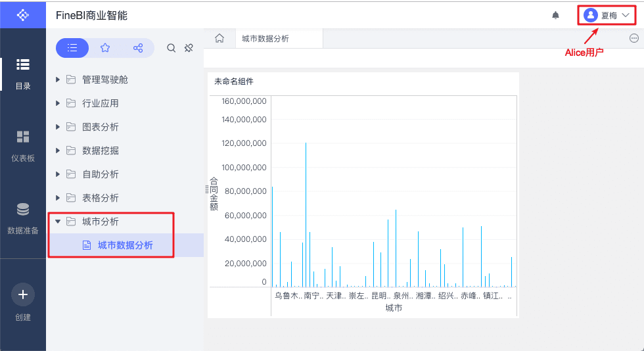Open the 仪表板 dashboard section
Screen dimensions: 644x351
click(x=22, y=147)
